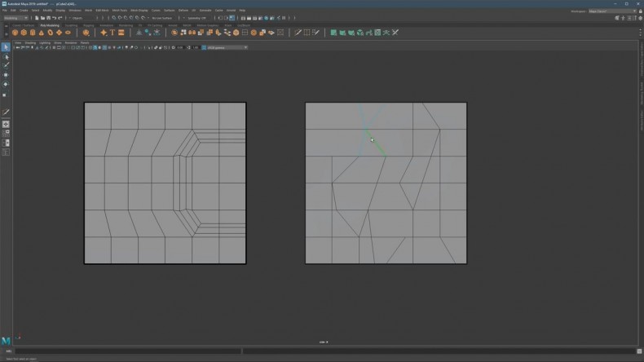
Task: Toggle the highlighted blue status line button
Action: [x=232, y=18]
